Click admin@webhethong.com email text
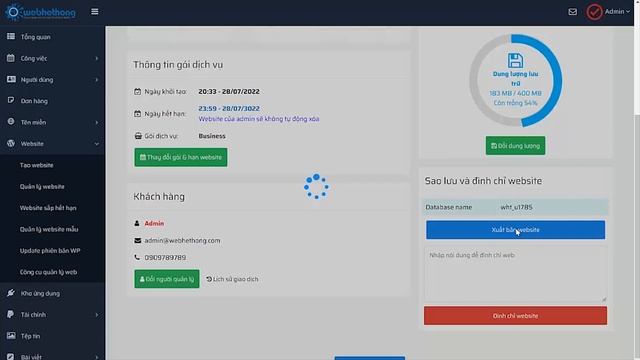 [x=182, y=240]
